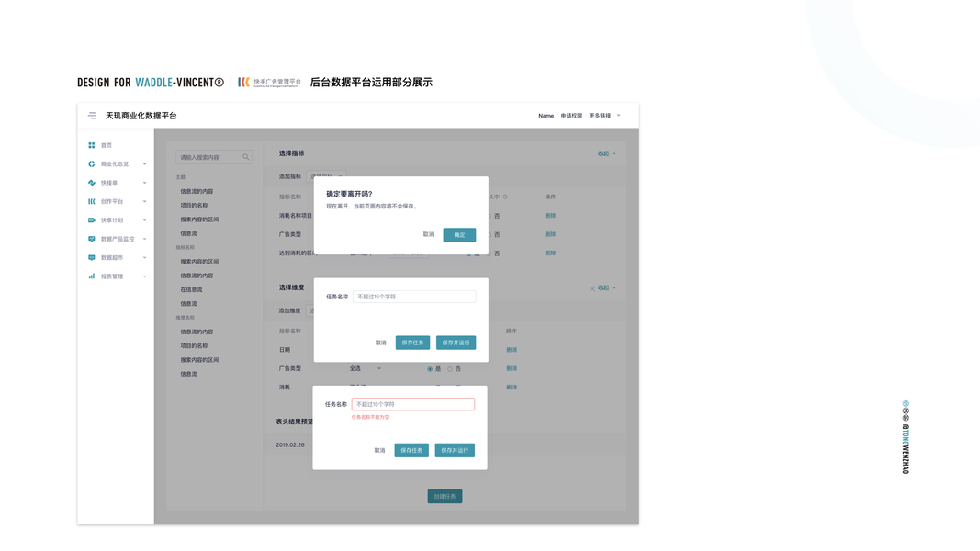
Task: Click the magnifier icon in the search box
Action: point(245,157)
